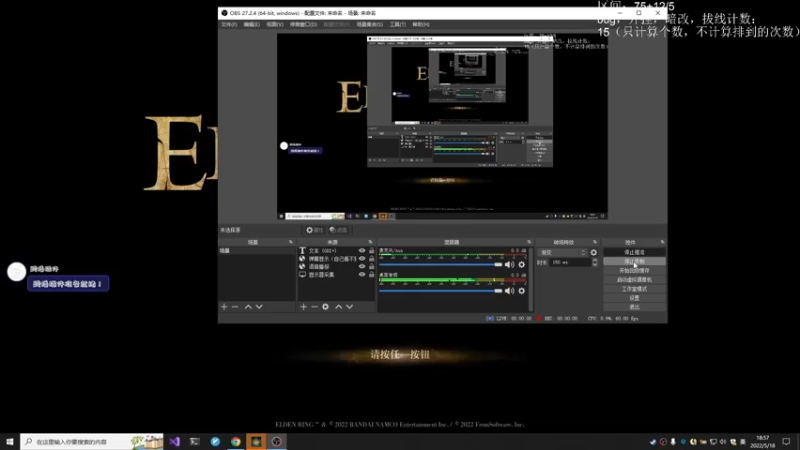Open the terminal icon in the taskbar
Image resolution: width=800 pixels, height=450 pixels.
195,441
